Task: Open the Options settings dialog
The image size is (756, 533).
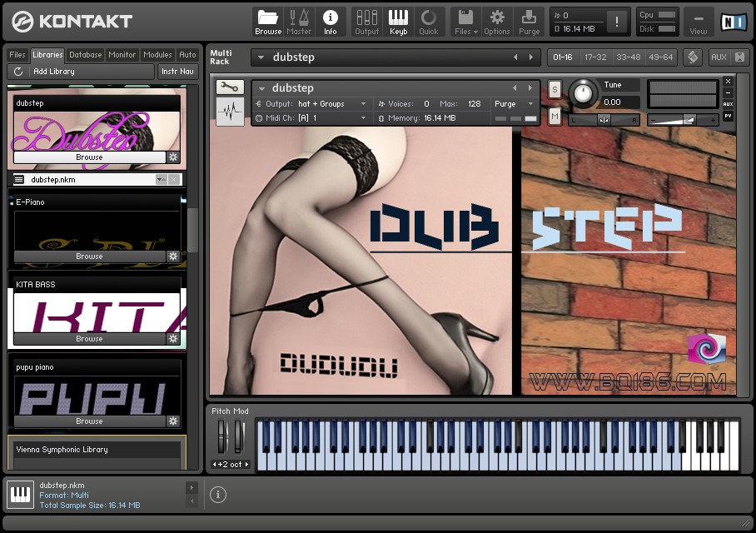Action: 496,22
